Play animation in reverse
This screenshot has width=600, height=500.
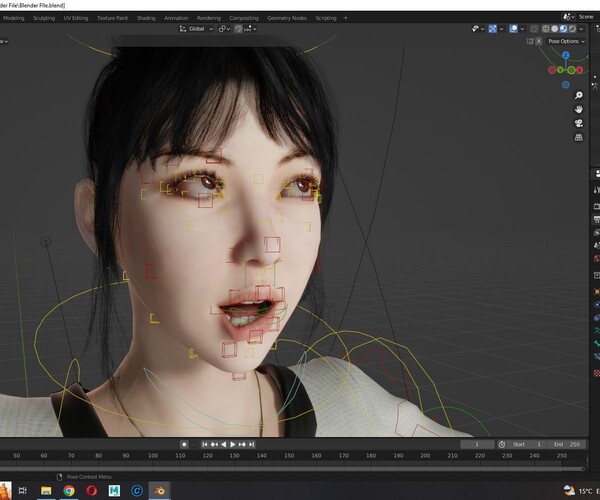point(223,445)
